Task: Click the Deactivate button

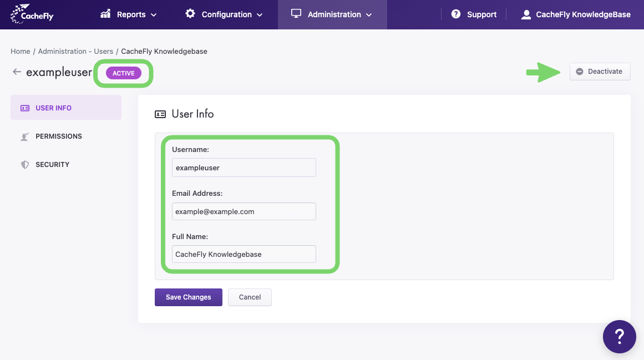Action: coord(600,72)
